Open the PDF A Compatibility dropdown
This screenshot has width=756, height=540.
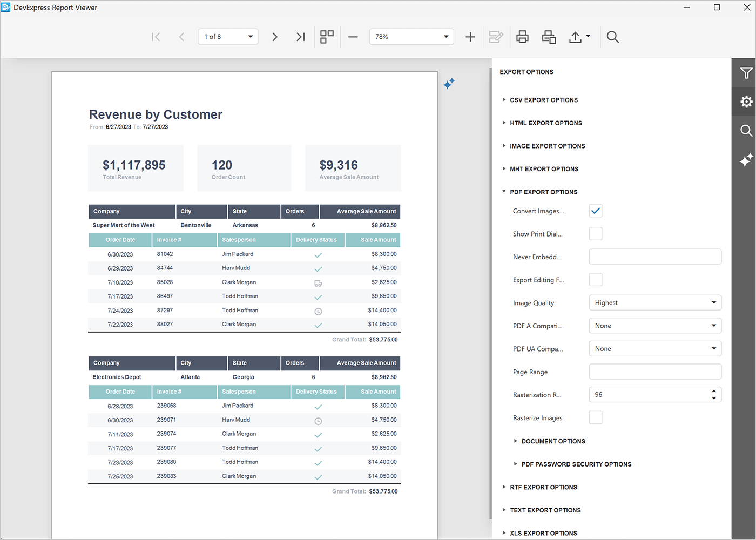click(654, 325)
